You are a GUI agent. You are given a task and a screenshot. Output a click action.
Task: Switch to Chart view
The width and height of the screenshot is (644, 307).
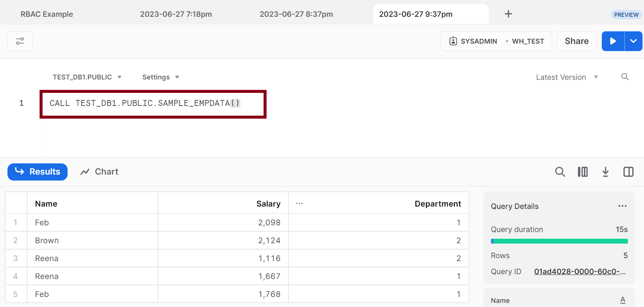tap(99, 172)
